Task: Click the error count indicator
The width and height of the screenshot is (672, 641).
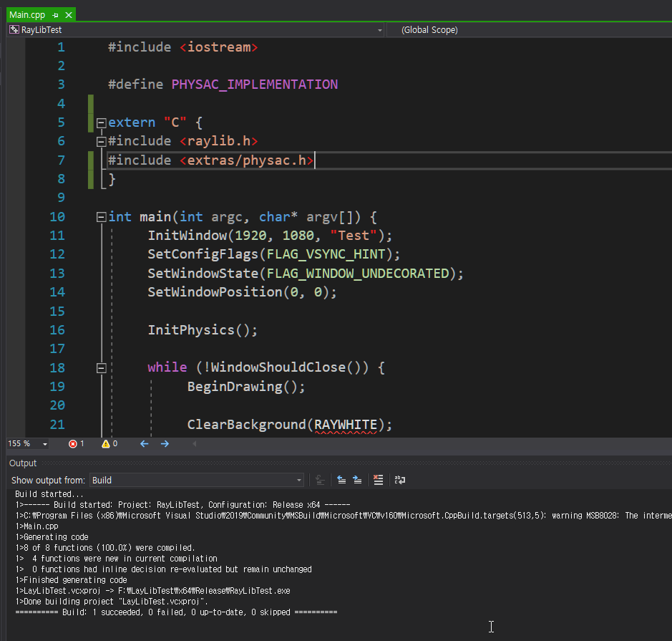Action: pyautogui.click(x=77, y=444)
